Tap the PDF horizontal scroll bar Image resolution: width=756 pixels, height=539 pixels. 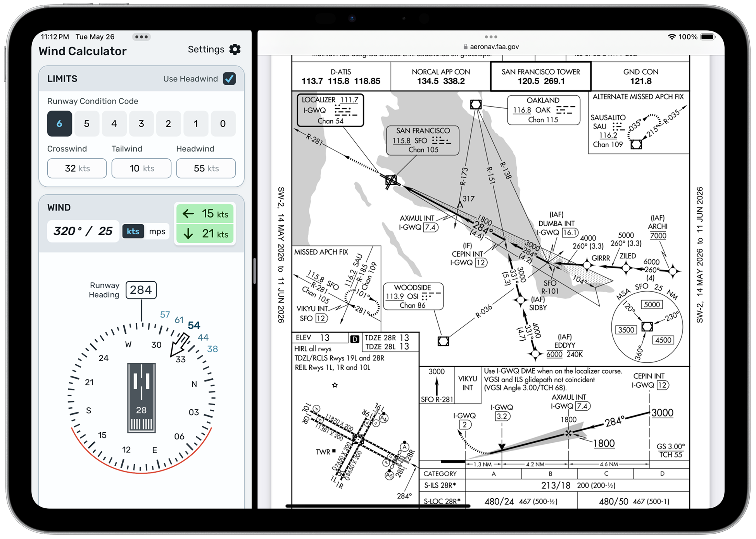(x=378, y=506)
